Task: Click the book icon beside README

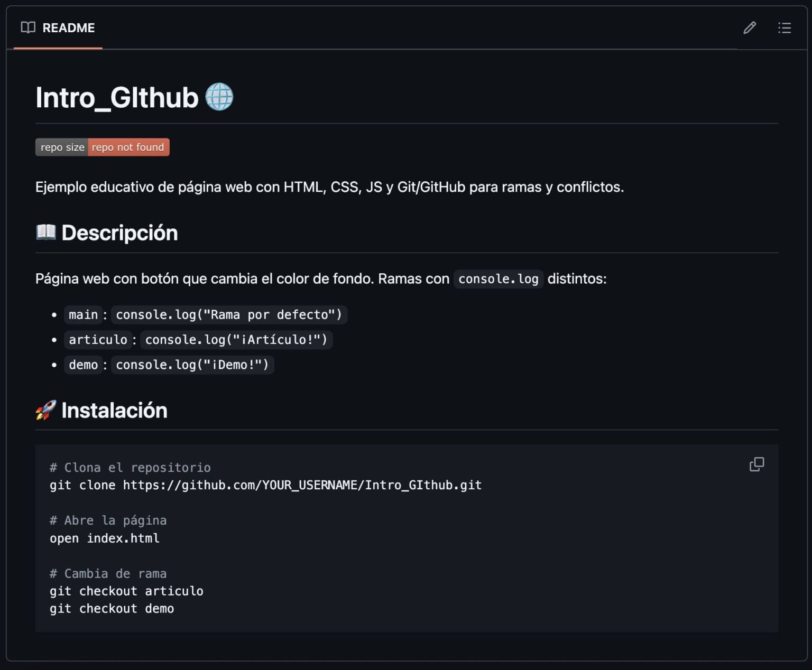Action: (x=27, y=28)
